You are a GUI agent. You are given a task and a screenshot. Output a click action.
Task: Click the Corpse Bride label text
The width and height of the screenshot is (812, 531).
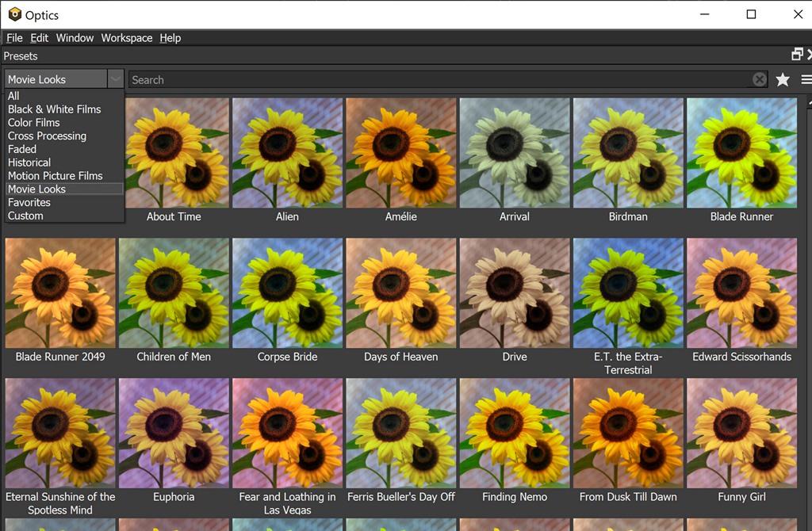[x=287, y=357]
